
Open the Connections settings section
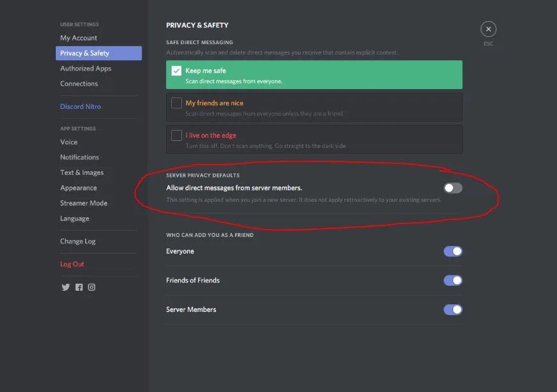pyautogui.click(x=79, y=84)
